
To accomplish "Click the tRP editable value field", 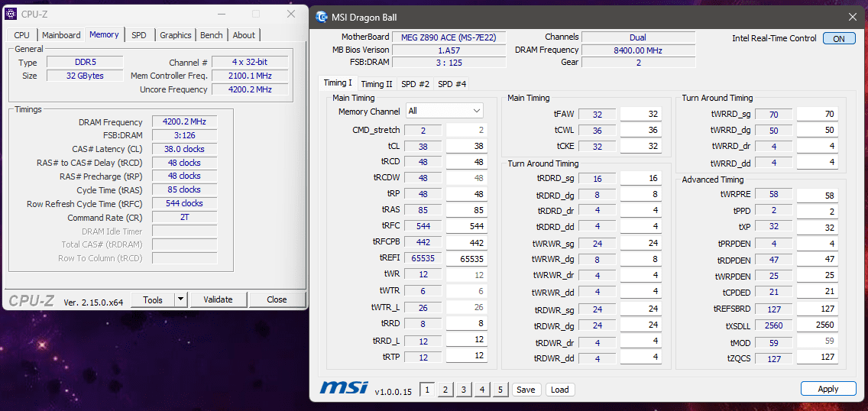I will pyautogui.click(x=467, y=194).
